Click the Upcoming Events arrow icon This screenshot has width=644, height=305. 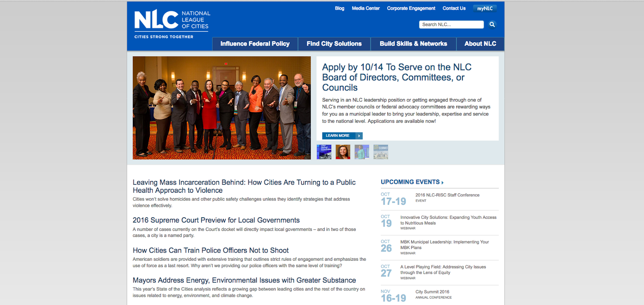(x=442, y=183)
